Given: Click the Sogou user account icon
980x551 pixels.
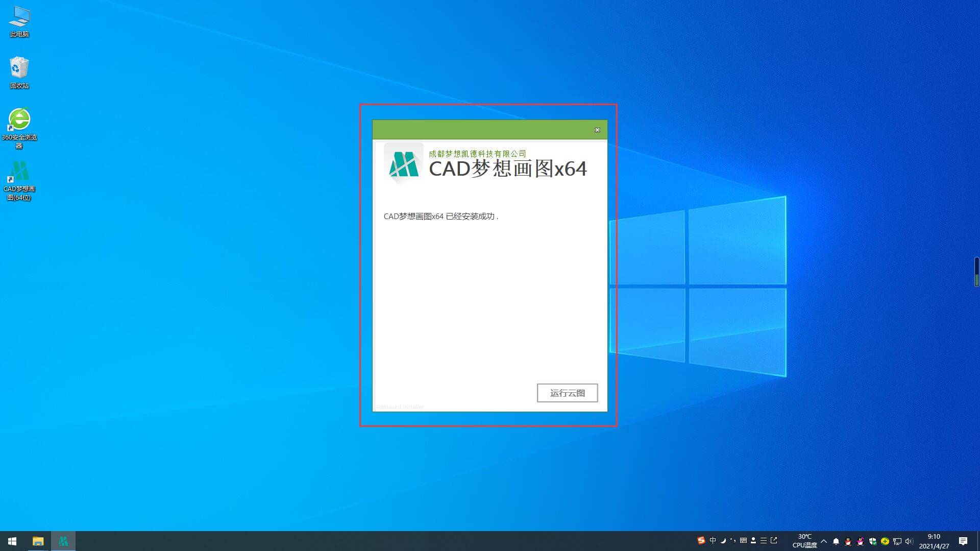Looking at the screenshot, I should pos(753,540).
